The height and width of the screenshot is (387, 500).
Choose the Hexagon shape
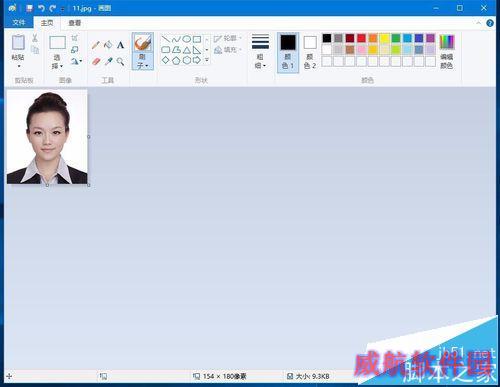pos(187,60)
